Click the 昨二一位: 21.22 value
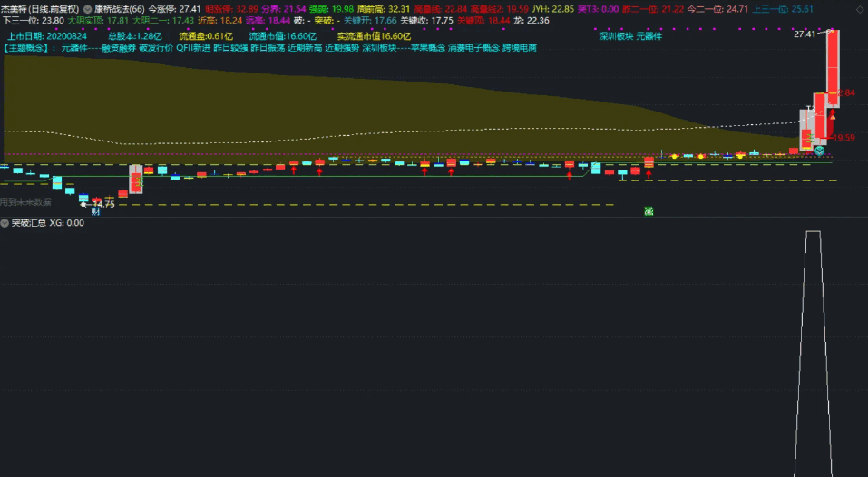The image size is (868, 477). click(x=653, y=9)
